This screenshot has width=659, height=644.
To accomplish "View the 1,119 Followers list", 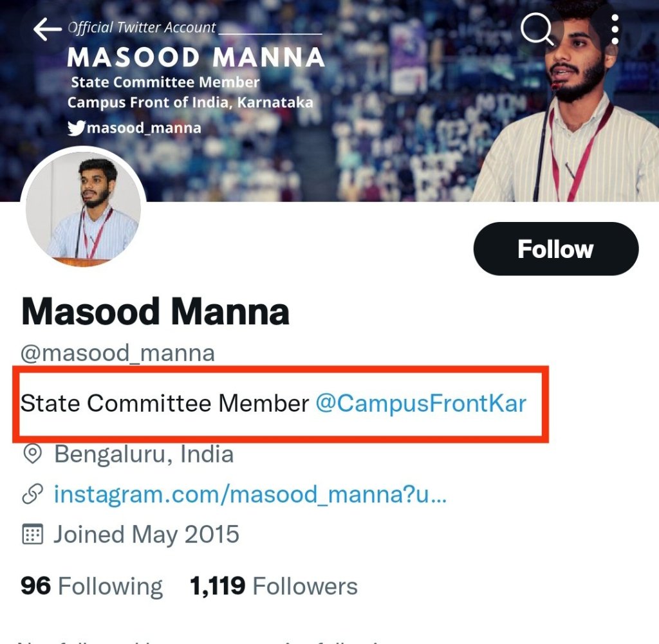I will click(x=274, y=586).
